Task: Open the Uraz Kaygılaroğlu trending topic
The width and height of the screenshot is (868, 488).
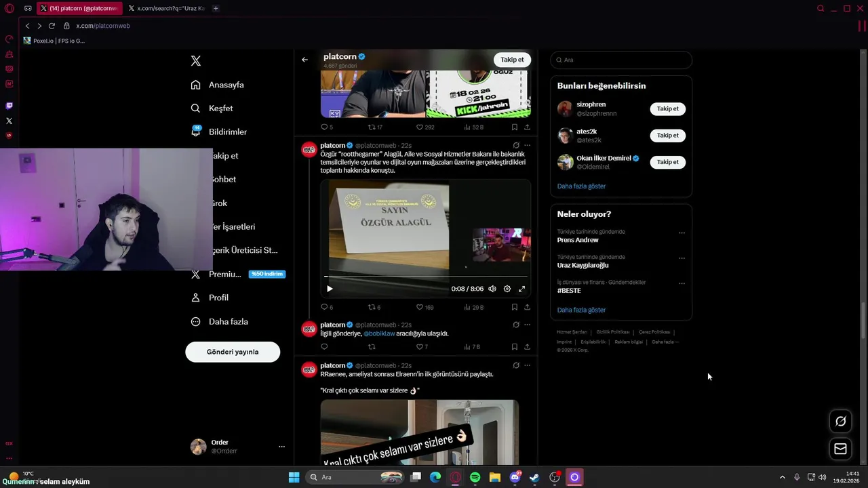Action: (583, 265)
